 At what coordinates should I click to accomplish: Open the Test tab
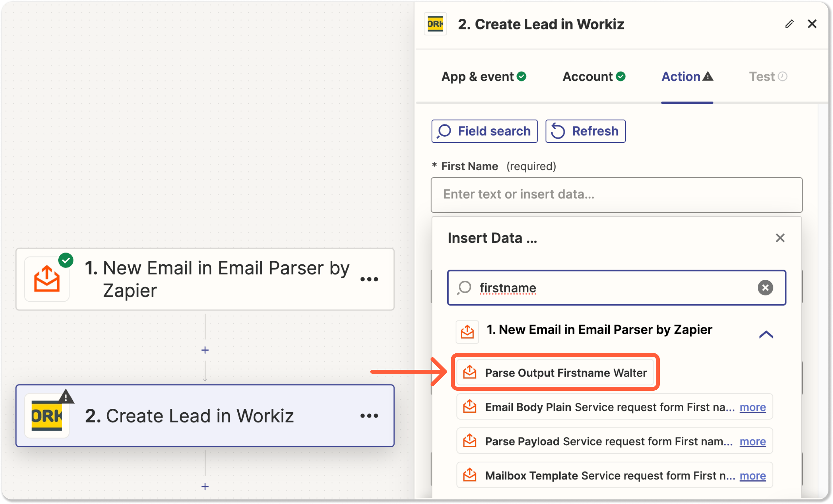pyautogui.click(x=768, y=77)
